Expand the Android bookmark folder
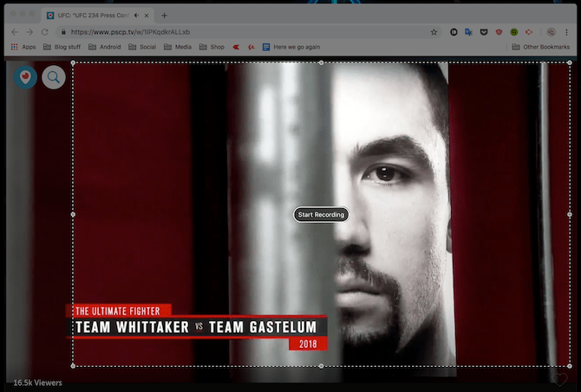Screen dimensions: 581x392 pyautogui.click(x=105, y=47)
